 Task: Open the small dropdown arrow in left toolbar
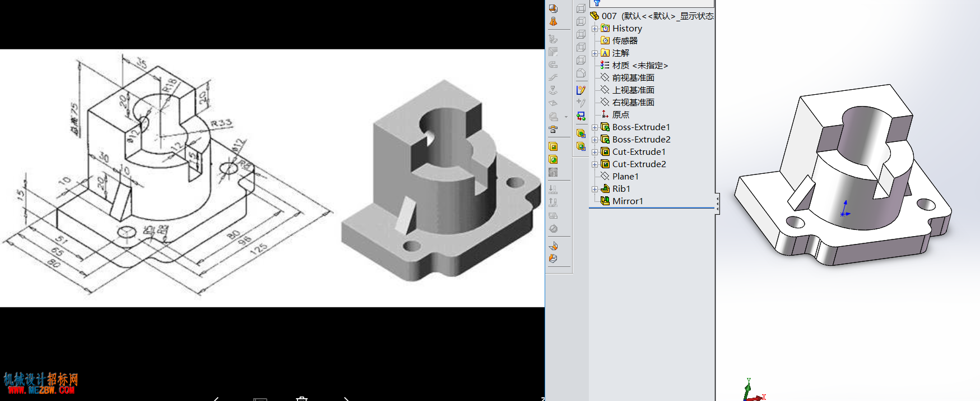(566, 117)
